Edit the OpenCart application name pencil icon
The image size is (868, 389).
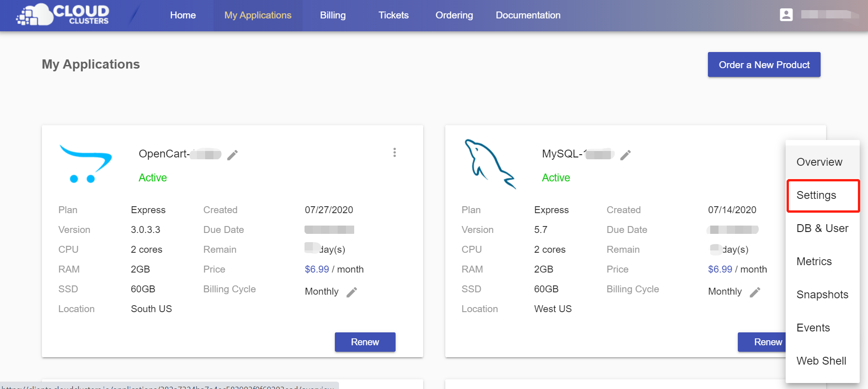233,155
